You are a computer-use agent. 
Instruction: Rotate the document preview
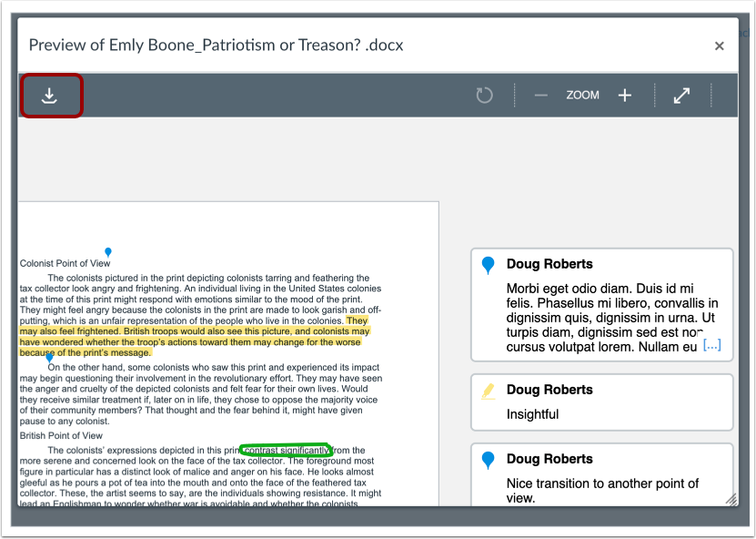[484, 95]
